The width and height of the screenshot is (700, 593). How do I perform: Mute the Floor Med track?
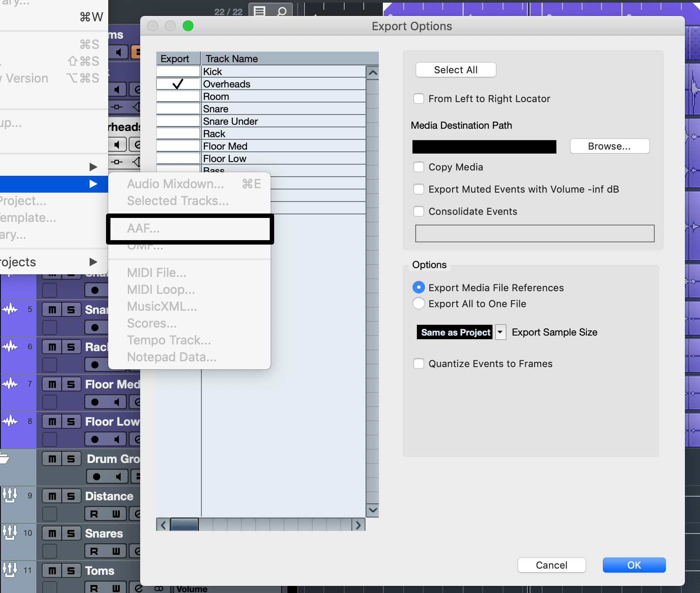[x=52, y=384]
